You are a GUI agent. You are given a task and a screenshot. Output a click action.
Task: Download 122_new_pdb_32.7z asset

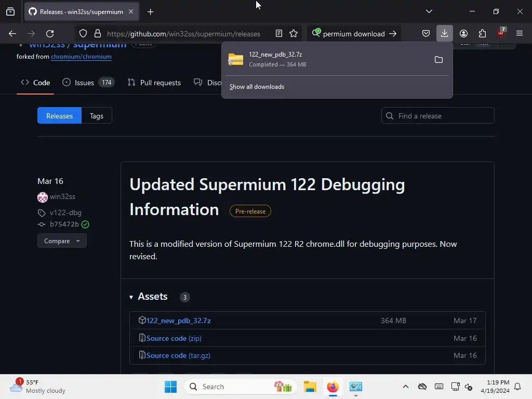click(x=179, y=321)
